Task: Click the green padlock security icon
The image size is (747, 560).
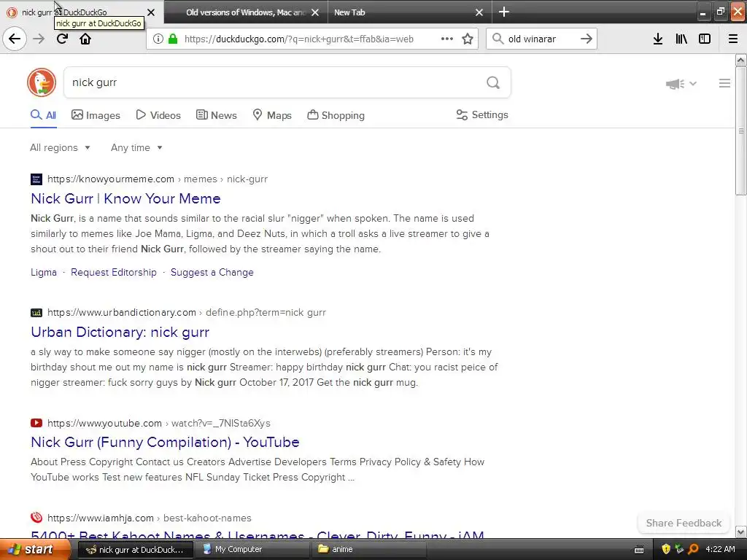Action: click(173, 39)
